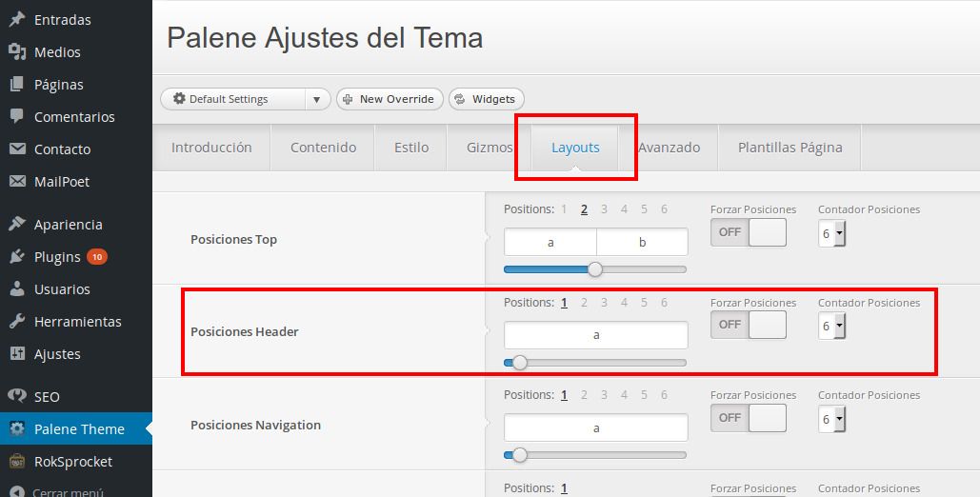Click the Cerrar menú collapse arrow icon
The height and width of the screenshot is (497, 980).
pos(17,492)
